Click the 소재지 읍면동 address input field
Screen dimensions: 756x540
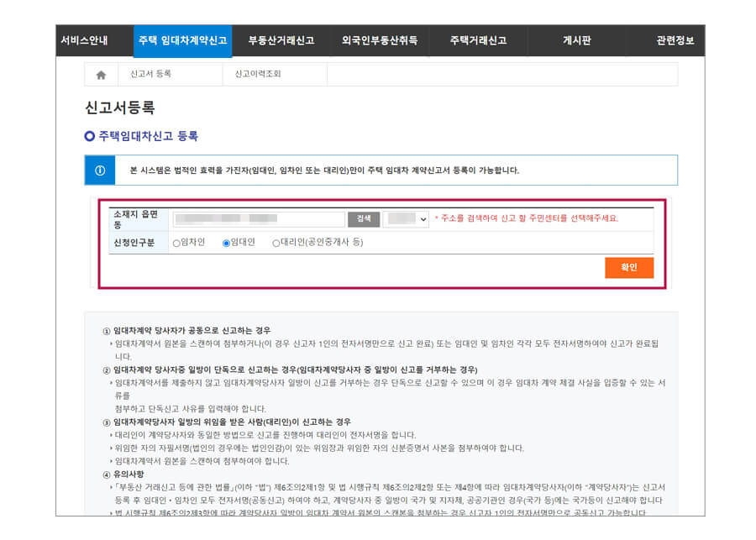click(x=259, y=219)
